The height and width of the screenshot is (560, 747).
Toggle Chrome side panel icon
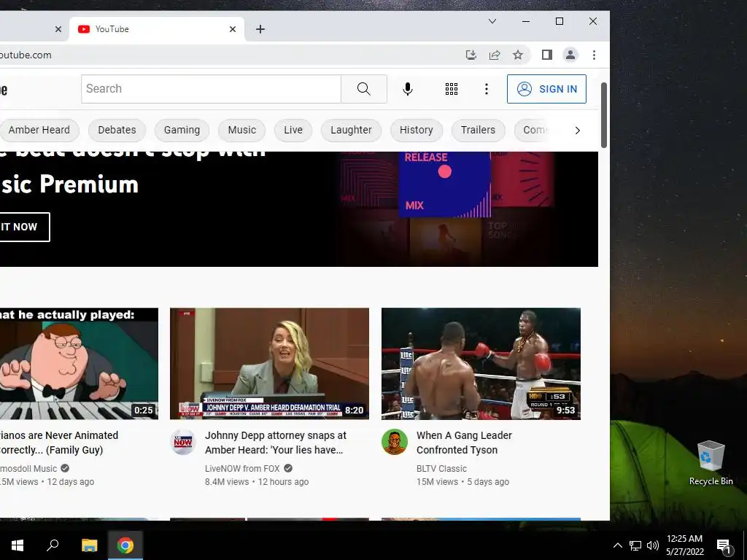tap(547, 55)
